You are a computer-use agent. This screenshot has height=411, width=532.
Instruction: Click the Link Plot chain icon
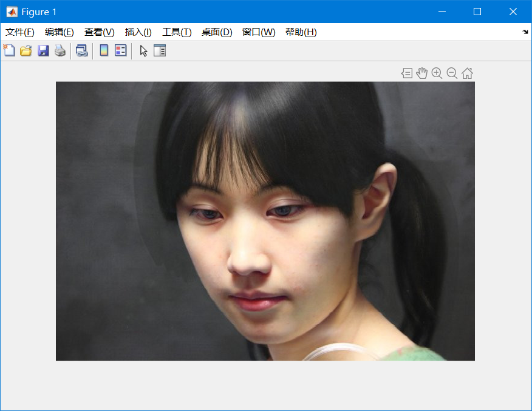tap(81, 50)
